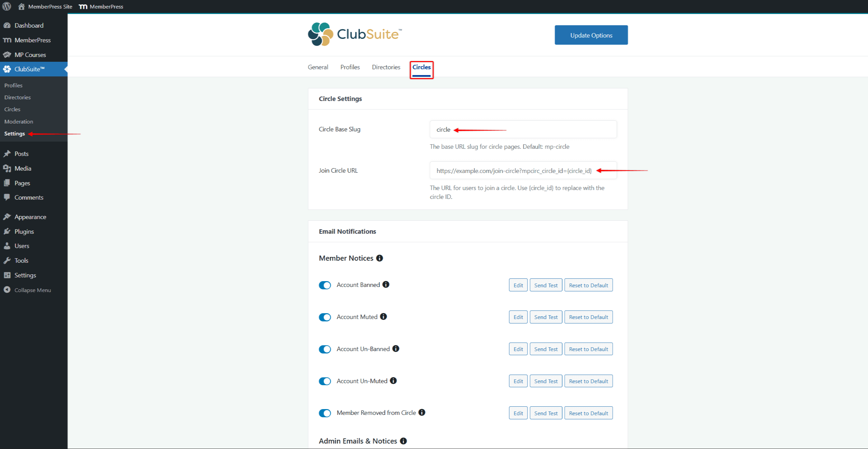Switch to the Directories tab
This screenshot has height=449, width=868.
(x=386, y=67)
